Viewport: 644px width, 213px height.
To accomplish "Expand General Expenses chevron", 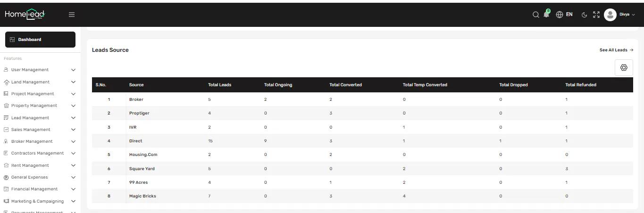I will 73,177.
